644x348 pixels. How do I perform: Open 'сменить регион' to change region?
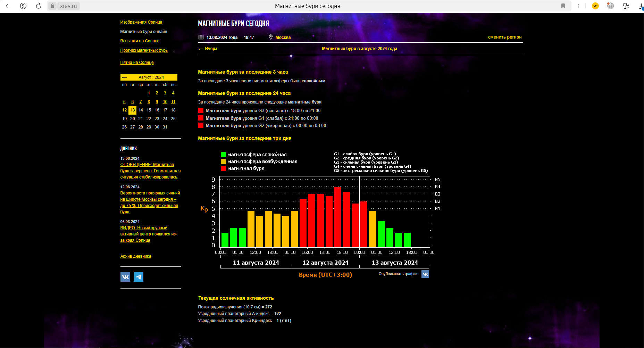[504, 37]
